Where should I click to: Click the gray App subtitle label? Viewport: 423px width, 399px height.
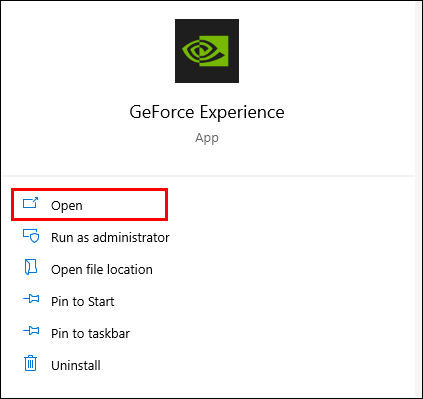207,138
